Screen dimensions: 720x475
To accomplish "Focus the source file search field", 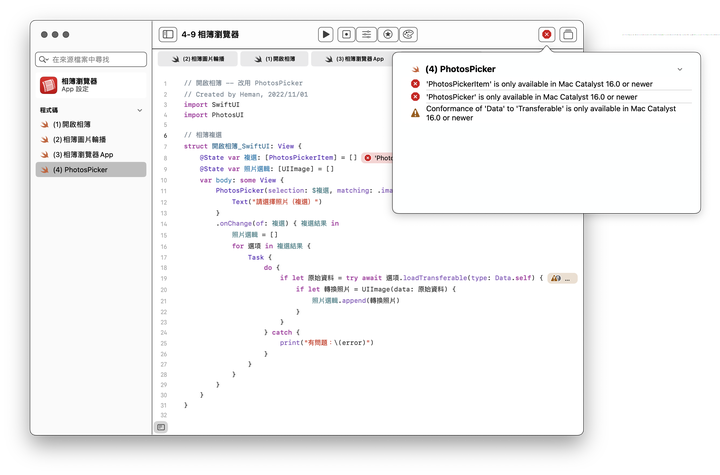I will pos(91,59).
